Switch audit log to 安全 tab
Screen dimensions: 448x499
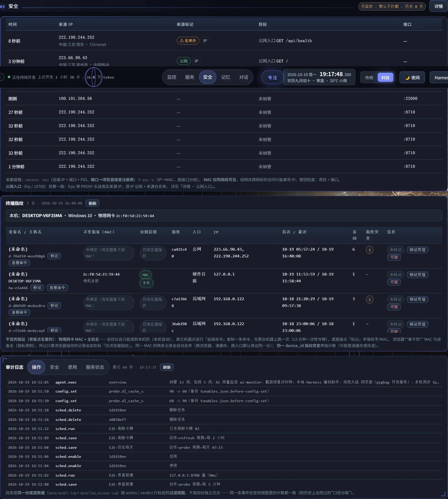click(x=54, y=367)
